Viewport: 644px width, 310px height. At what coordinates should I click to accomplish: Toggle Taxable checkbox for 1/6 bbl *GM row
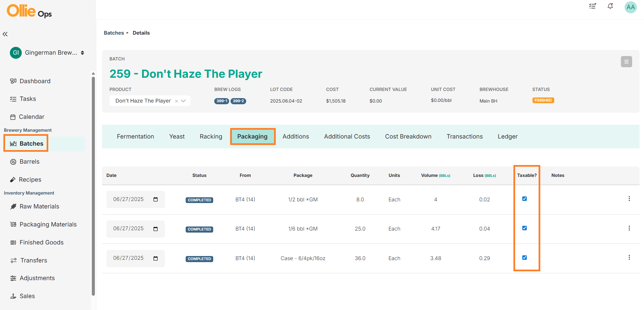[525, 228]
